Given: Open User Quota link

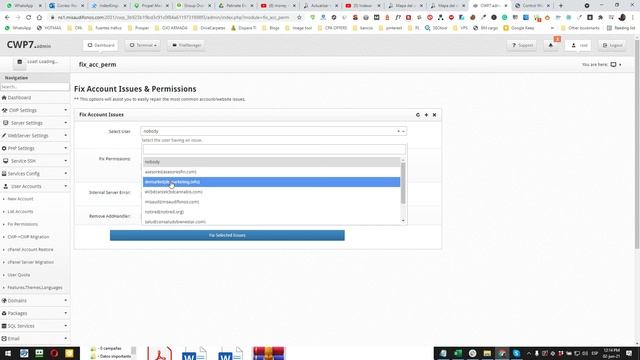Looking at the screenshot, I should pyautogui.click(x=19, y=275).
